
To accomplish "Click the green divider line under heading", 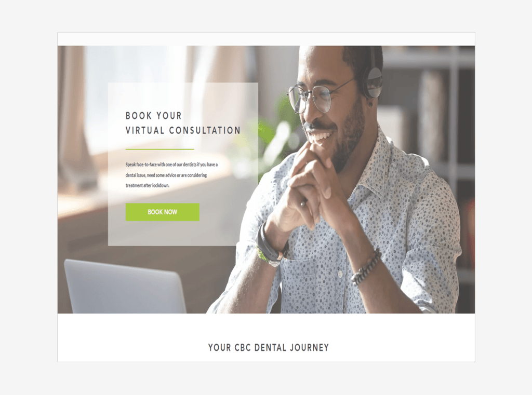I will click(160, 149).
